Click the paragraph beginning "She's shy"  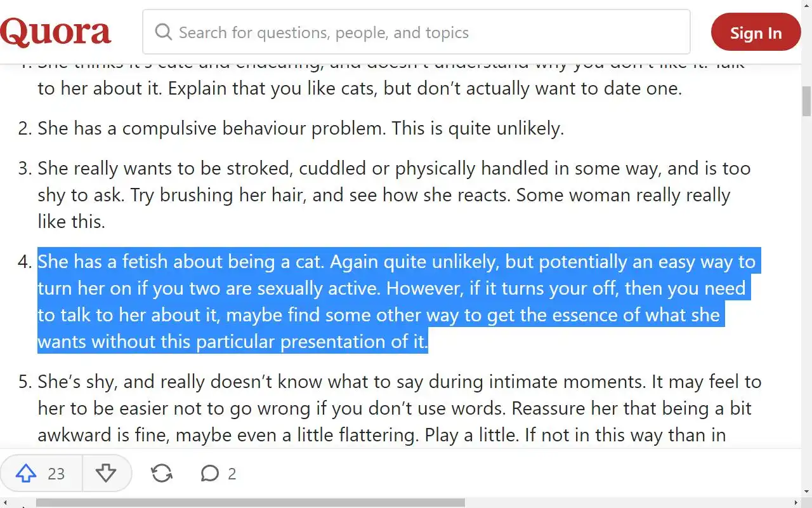point(400,408)
